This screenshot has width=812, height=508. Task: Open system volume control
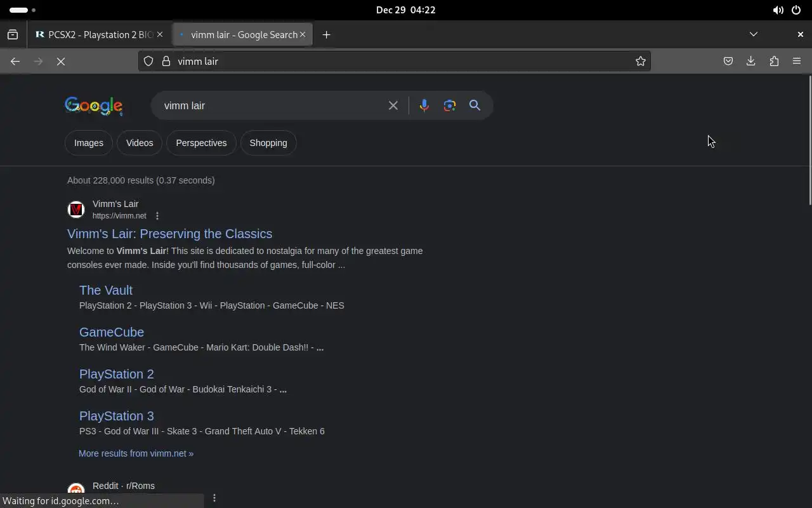click(778, 10)
